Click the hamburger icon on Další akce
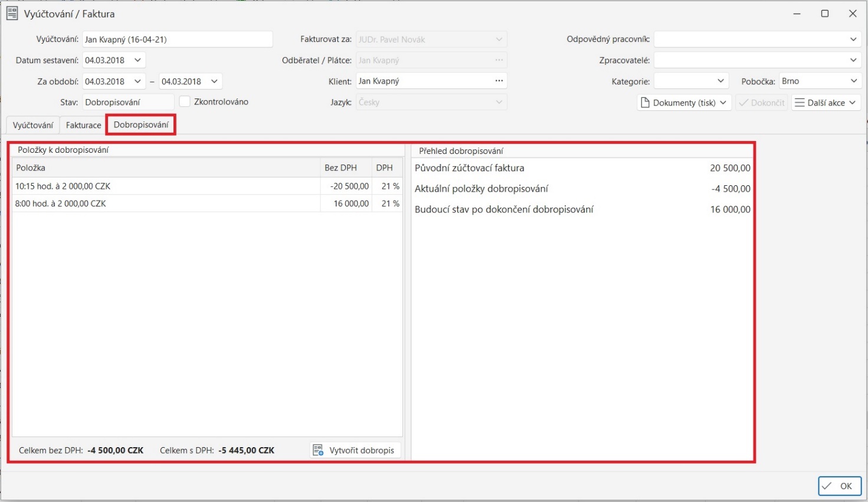Viewport: 868px width, 502px height. click(800, 102)
